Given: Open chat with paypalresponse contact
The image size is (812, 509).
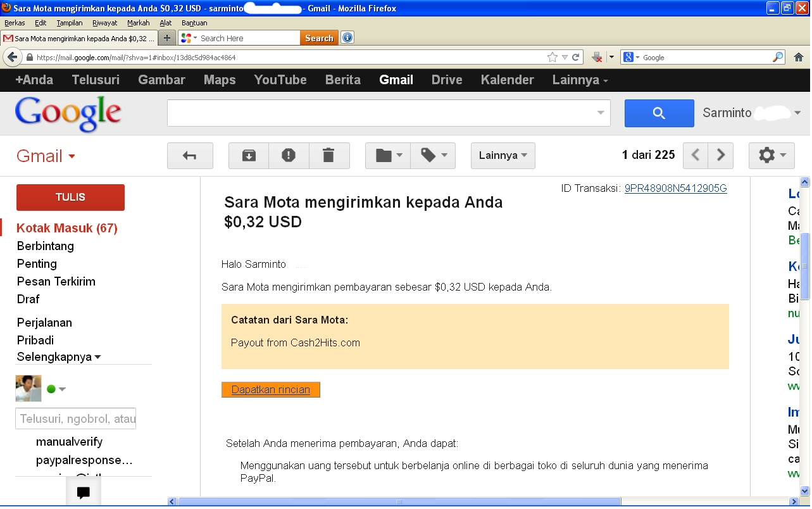Looking at the screenshot, I should tap(84, 460).
